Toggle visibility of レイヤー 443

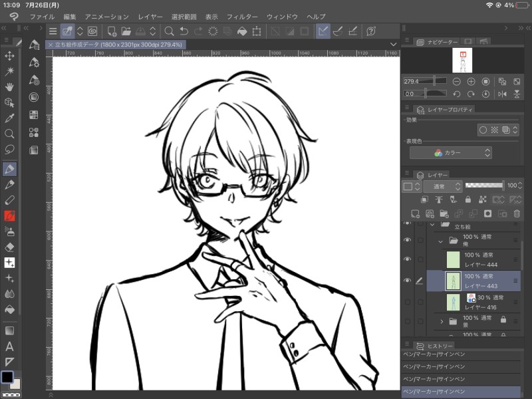(x=408, y=281)
